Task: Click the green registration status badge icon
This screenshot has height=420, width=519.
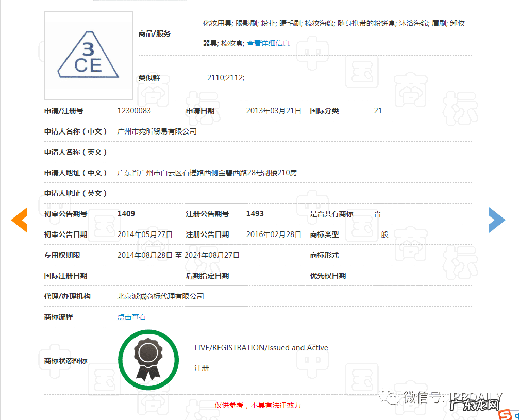Action: tap(148, 359)
